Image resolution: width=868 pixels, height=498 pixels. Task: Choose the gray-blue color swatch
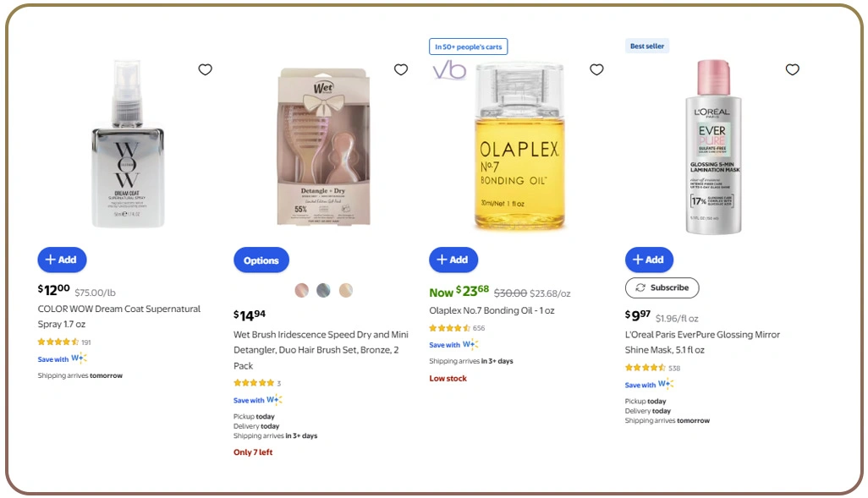tap(323, 290)
